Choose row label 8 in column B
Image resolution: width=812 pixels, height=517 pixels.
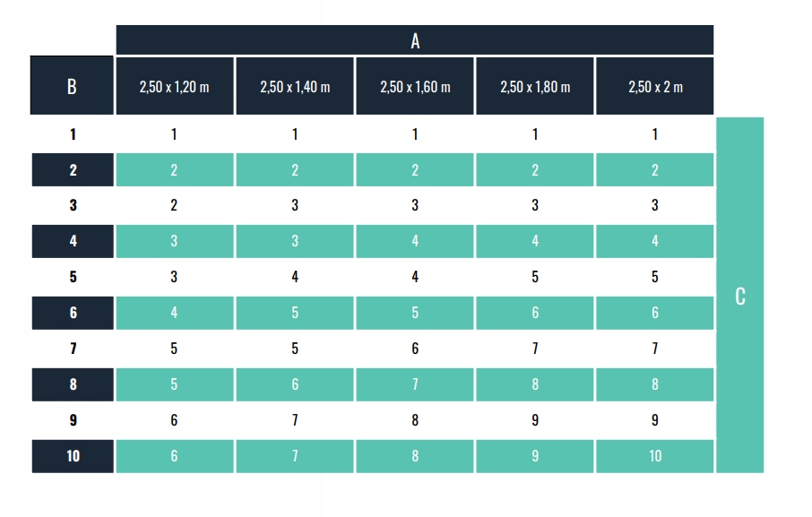click(73, 384)
